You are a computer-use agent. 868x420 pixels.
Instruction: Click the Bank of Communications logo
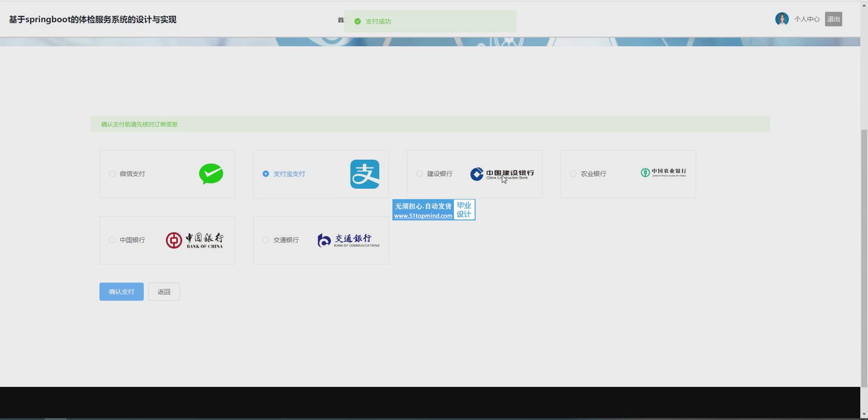click(x=349, y=240)
